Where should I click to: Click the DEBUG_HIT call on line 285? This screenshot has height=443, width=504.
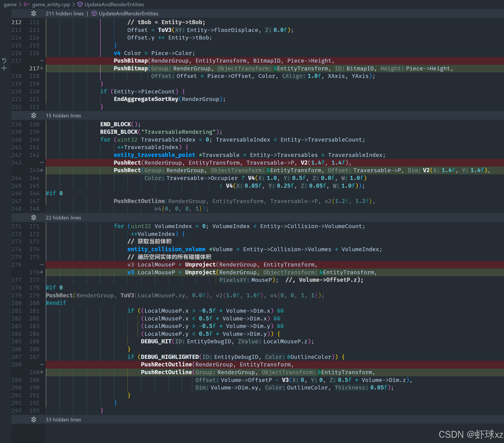click(x=156, y=342)
